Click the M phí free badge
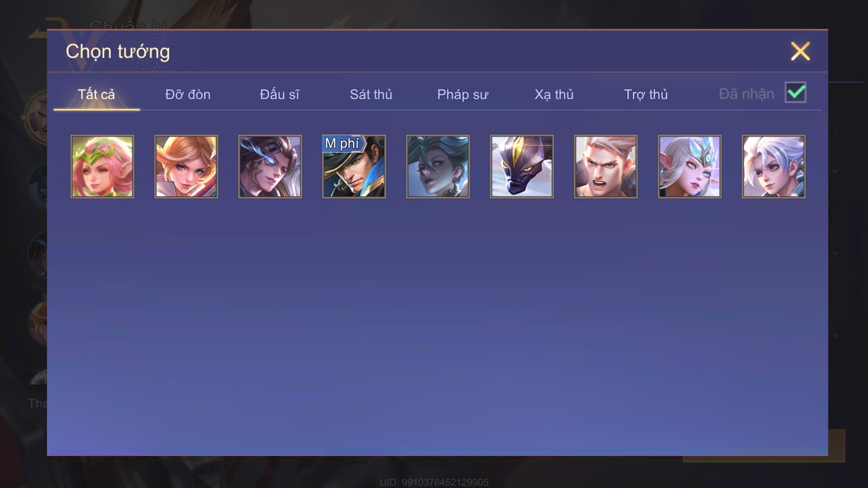The image size is (868, 488). point(343,143)
